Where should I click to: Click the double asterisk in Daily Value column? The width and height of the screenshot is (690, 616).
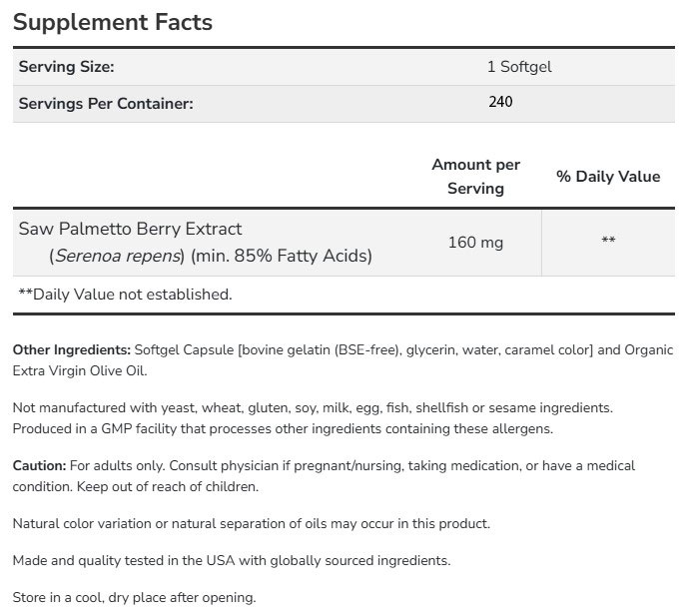click(x=608, y=242)
